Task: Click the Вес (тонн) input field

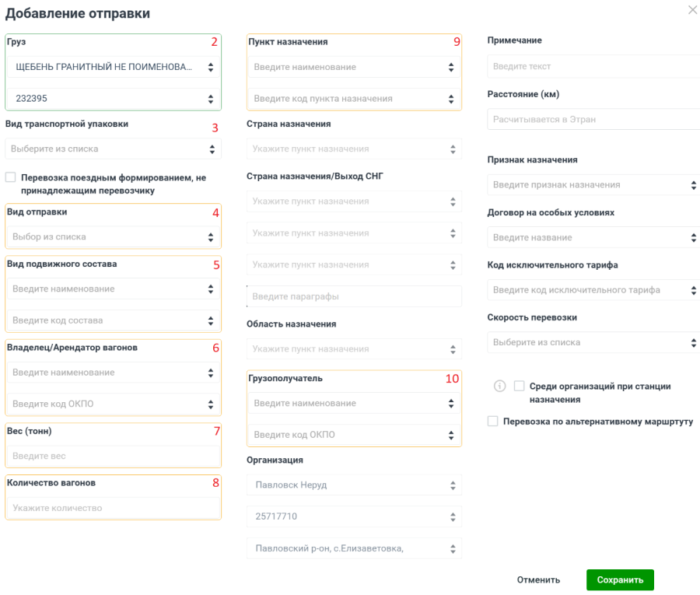Action: [113, 457]
